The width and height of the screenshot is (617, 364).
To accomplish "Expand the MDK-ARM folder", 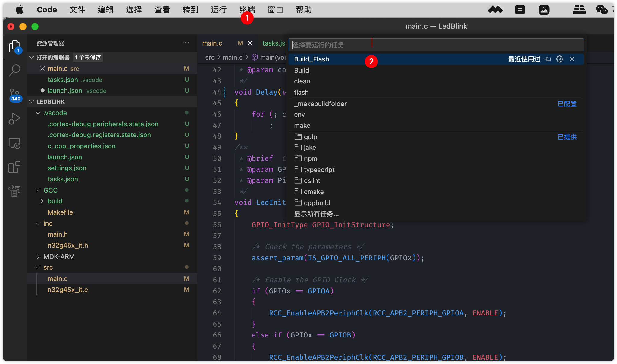I will point(38,256).
